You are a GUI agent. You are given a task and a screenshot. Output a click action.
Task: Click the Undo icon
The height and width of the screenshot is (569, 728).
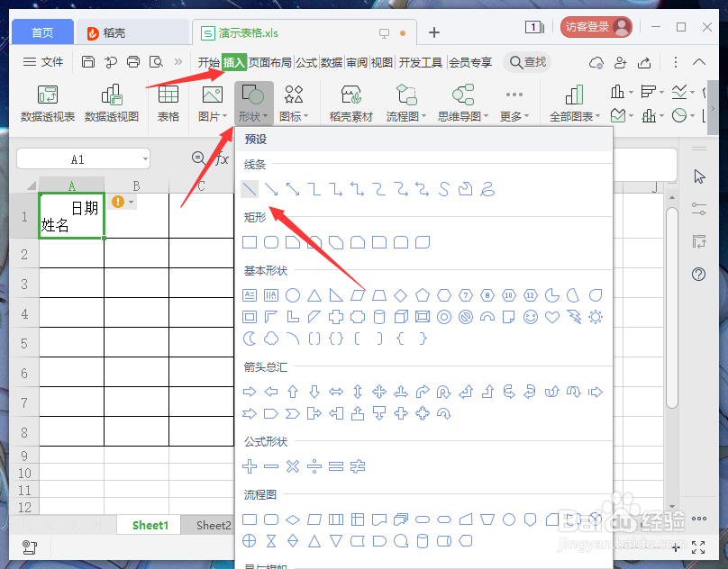(110, 62)
